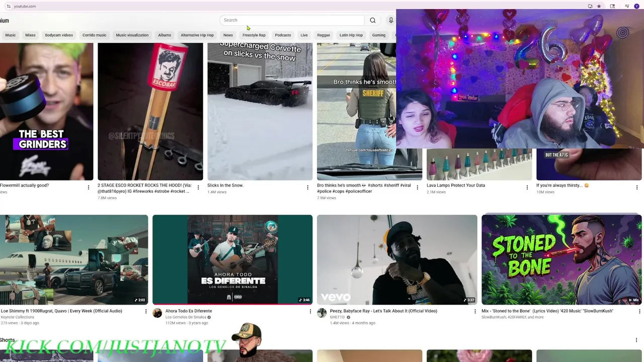The image size is (644, 362).
Task: Play Loe Shimmy Every Week video thumbnail
Action: point(74,259)
